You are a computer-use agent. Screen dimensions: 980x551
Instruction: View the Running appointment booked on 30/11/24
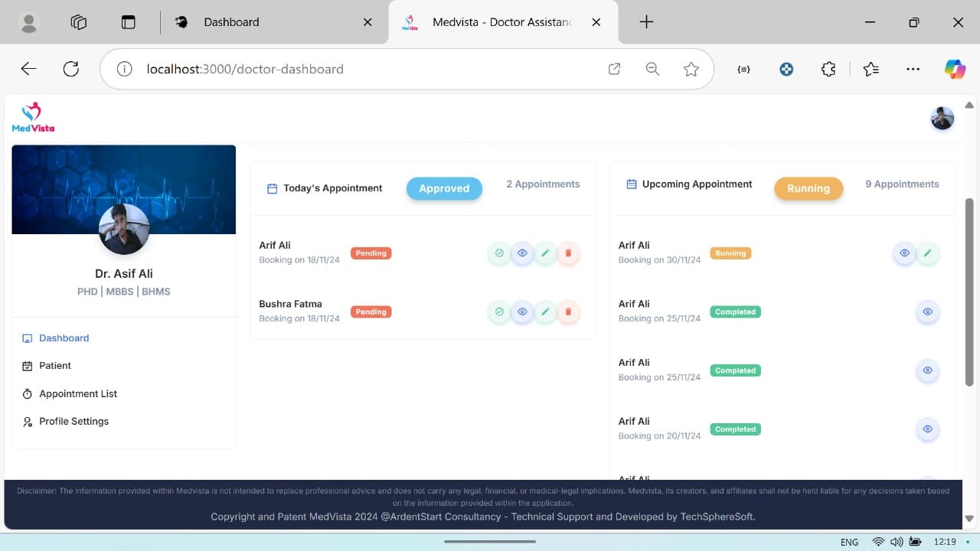904,253
